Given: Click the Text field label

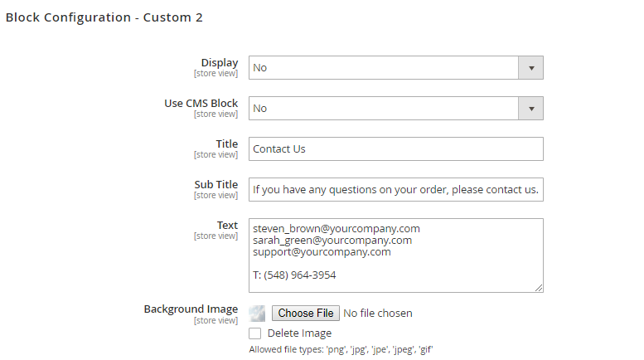Looking at the screenshot, I should coord(227,226).
